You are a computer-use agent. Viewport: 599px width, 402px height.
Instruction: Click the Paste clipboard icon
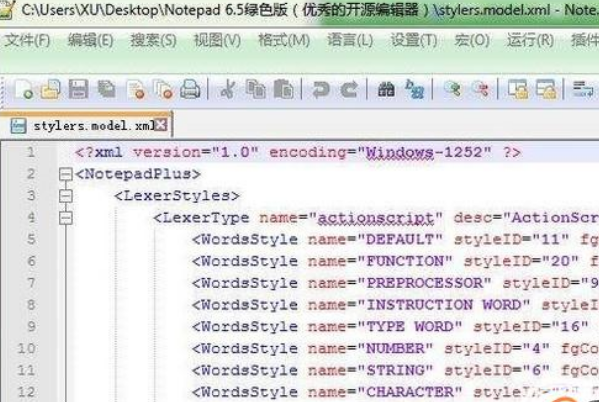pyautogui.click(x=284, y=89)
